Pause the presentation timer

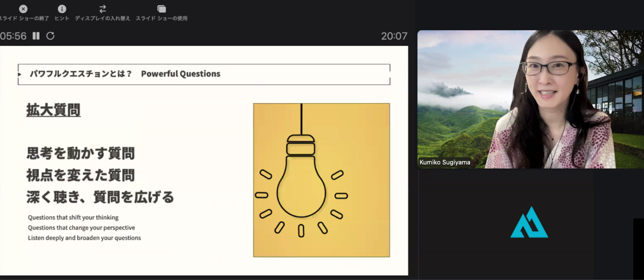coord(36,36)
